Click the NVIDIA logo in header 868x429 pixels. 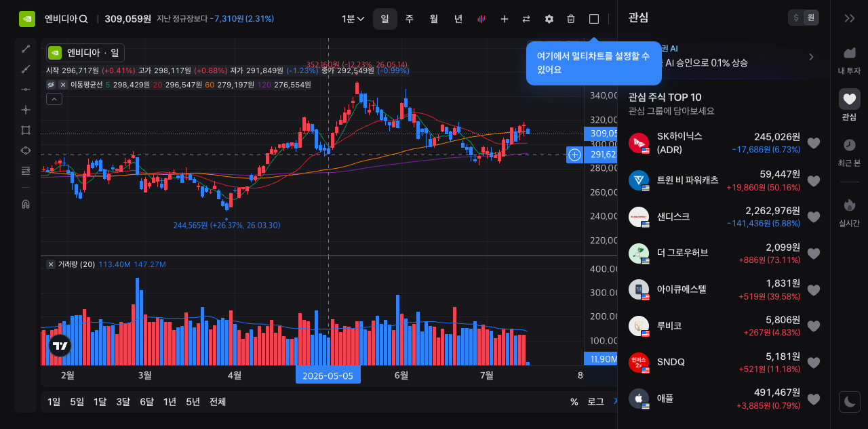point(27,19)
